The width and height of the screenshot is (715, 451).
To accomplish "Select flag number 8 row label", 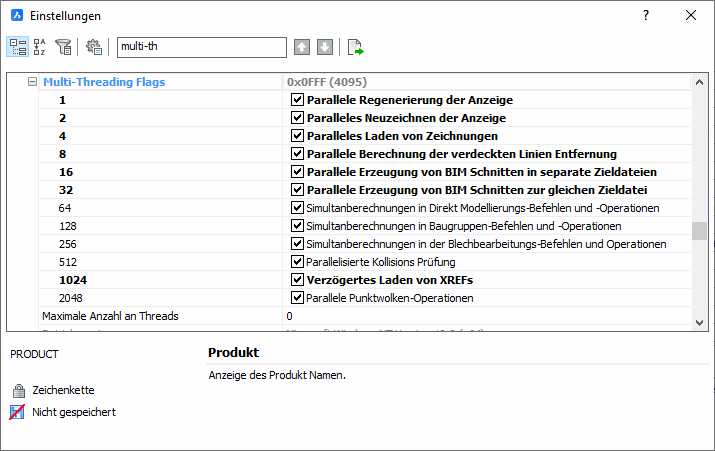I will (62, 154).
